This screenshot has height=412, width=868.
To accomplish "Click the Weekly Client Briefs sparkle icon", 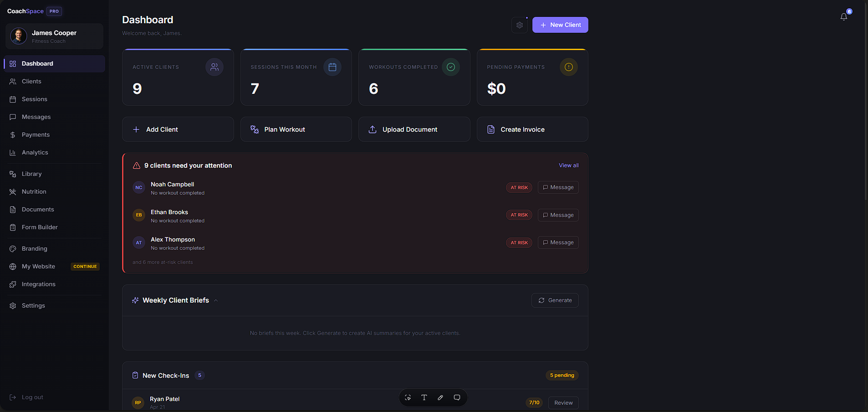I will coord(135,300).
